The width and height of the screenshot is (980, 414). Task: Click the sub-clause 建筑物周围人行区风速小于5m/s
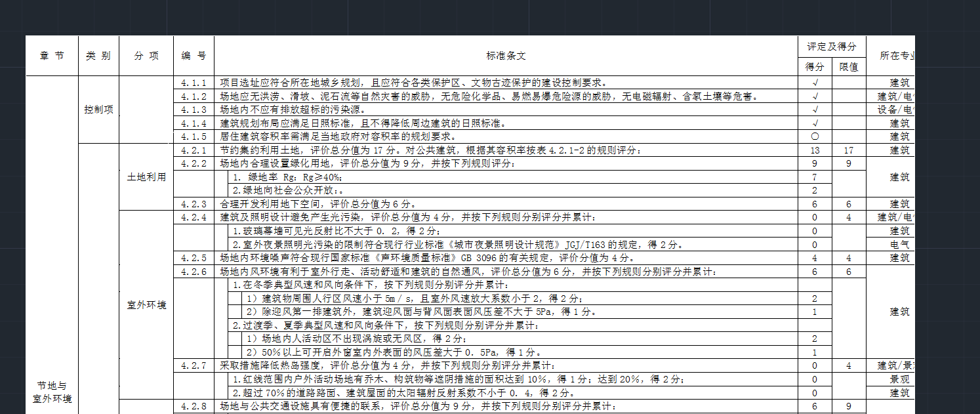click(x=414, y=298)
